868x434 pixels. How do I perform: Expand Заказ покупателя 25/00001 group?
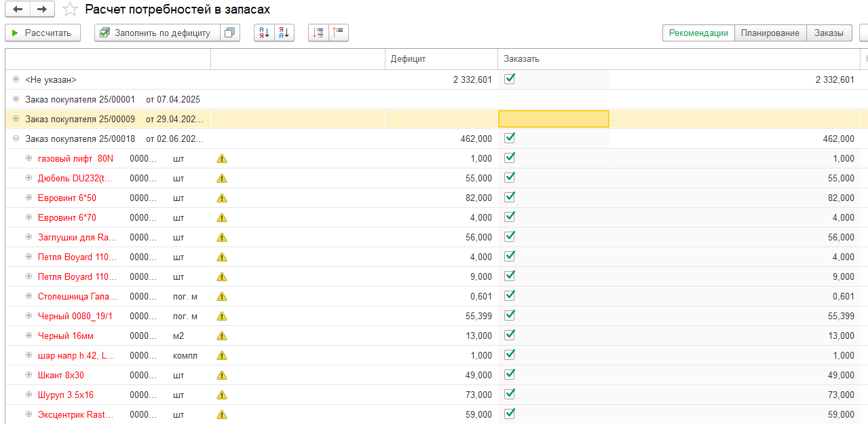point(16,99)
